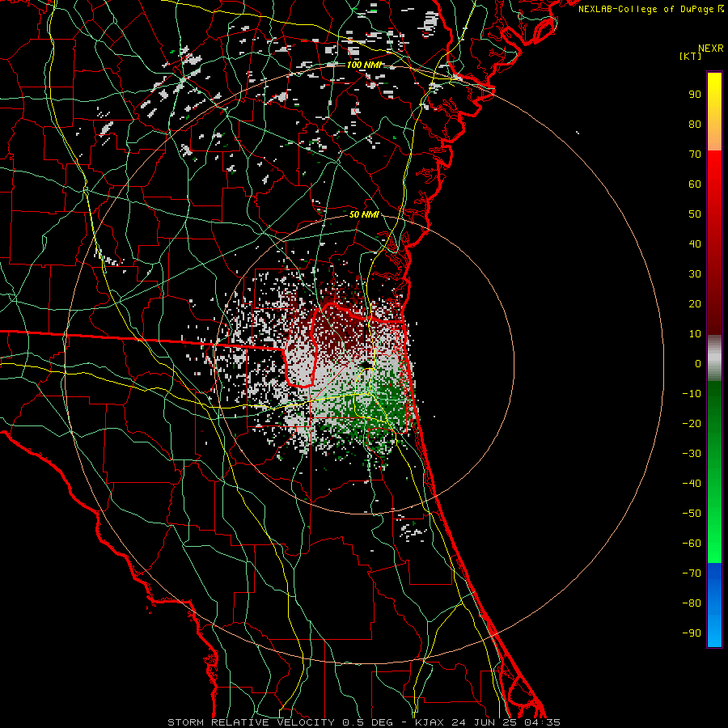Select the positive 90 knot scale label

[695, 95]
